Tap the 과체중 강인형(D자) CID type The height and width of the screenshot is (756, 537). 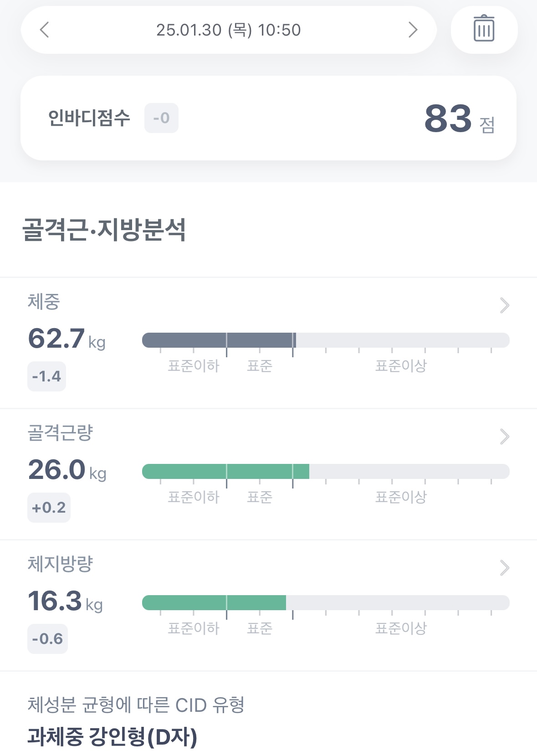click(112, 736)
